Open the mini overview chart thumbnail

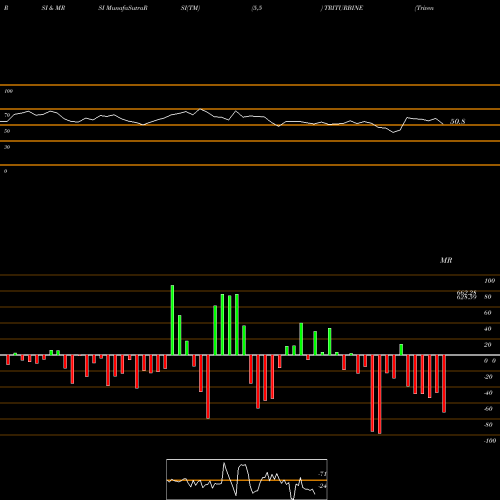pos(247,479)
